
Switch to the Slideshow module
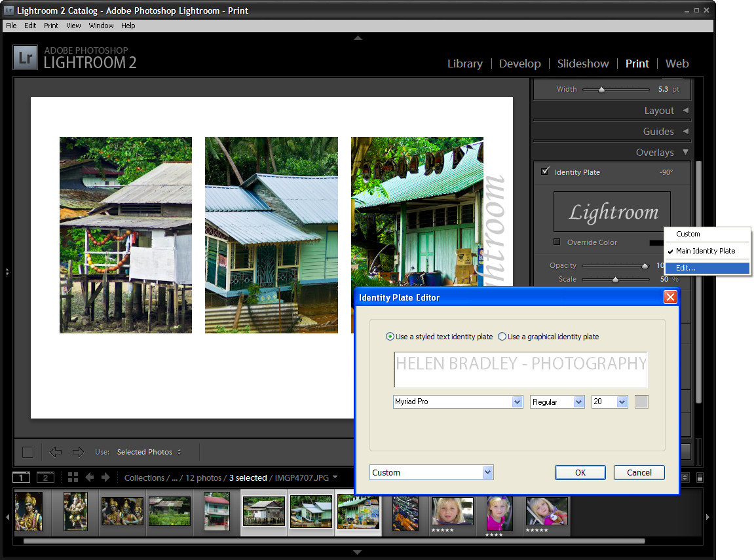pos(583,64)
